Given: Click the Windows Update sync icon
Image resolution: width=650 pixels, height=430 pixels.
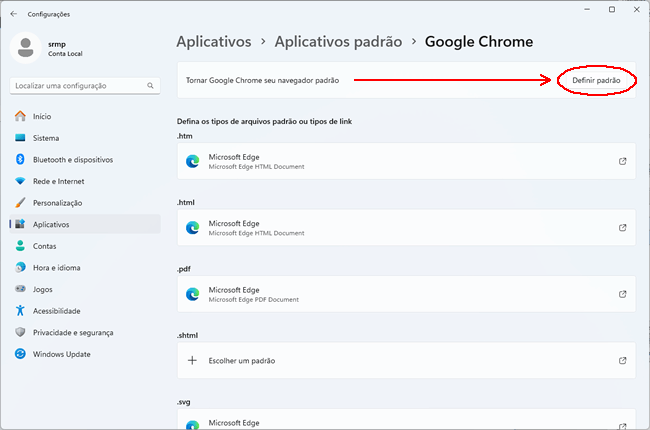Looking at the screenshot, I should pos(20,354).
